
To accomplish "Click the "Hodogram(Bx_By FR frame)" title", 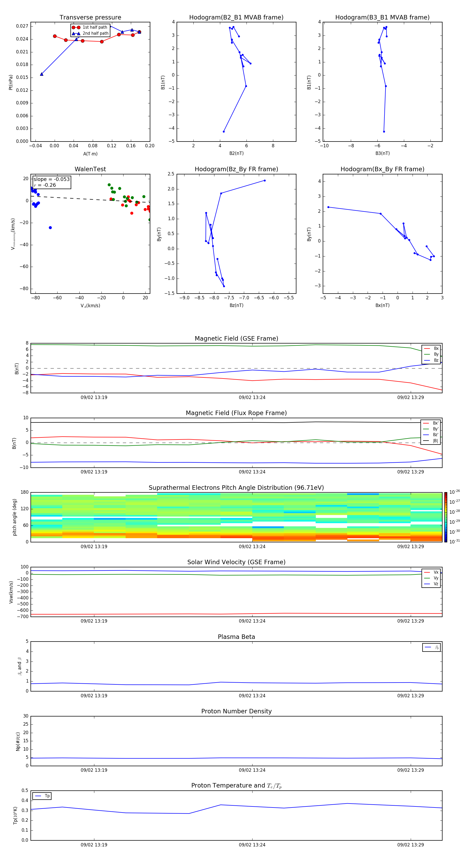I will (382, 169).
